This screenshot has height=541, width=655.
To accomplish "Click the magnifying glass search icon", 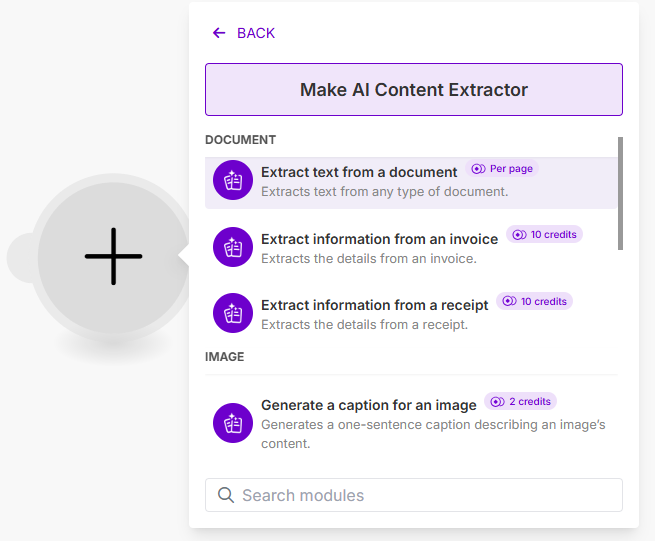I will tap(226, 495).
